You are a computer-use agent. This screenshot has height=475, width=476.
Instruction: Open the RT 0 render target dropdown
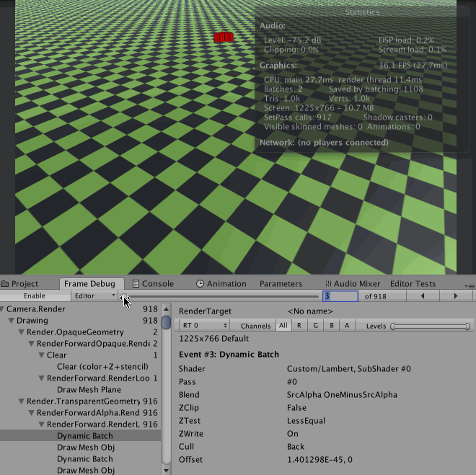[x=203, y=326]
